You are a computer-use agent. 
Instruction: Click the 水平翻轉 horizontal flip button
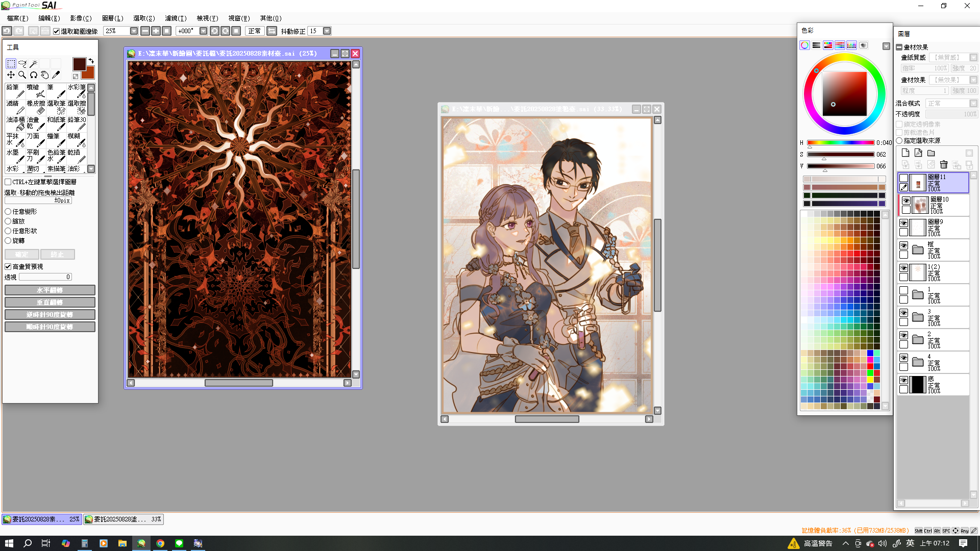[x=50, y=290]
